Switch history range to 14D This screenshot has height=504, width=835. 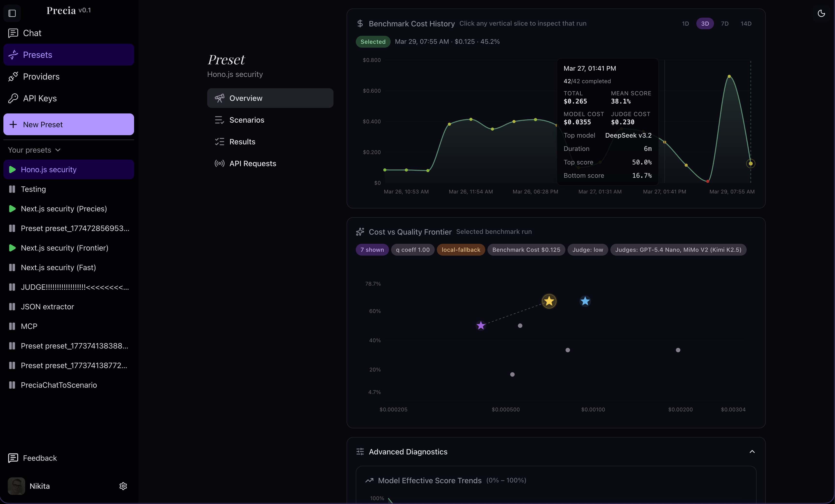pyautogui.click(x=746, y=23)
